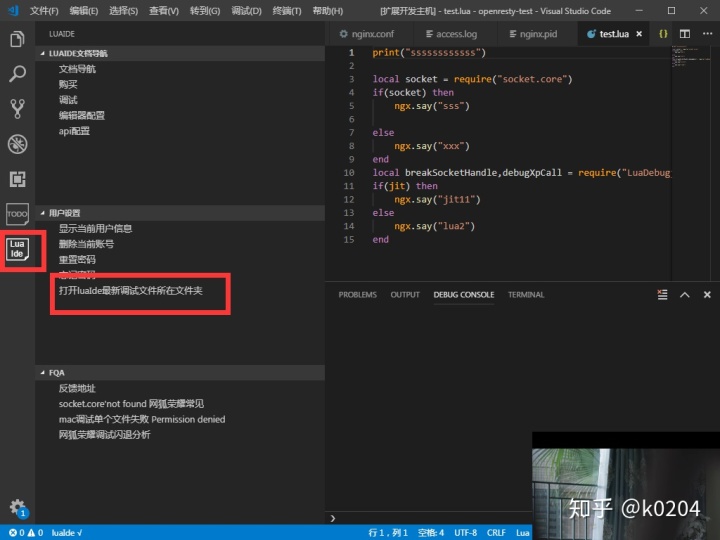This screenshot has height=540, width=720.
Task: Open the Source Control icon
Action: (17, 109)
